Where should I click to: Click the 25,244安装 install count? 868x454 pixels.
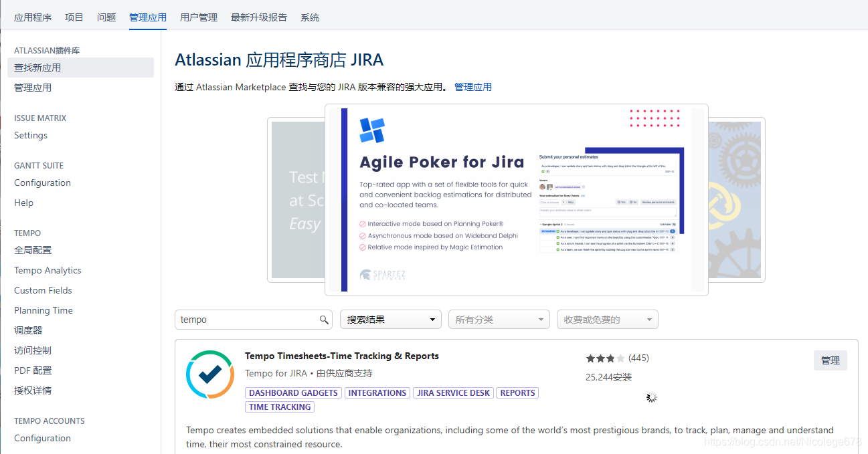(x=608, y=377)
